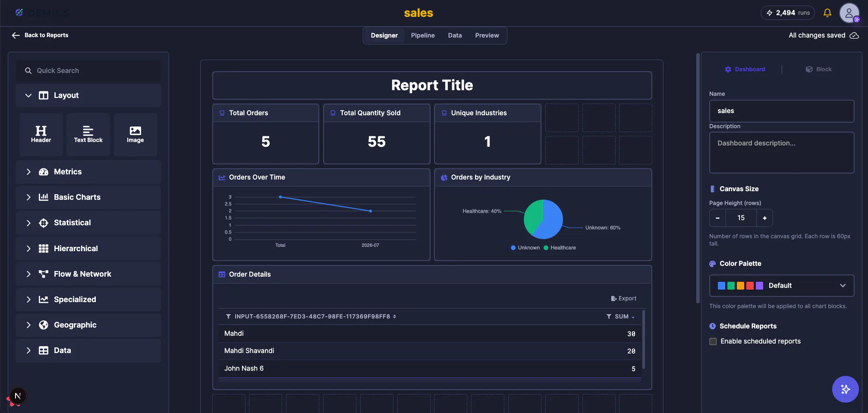Click the Color Palette icon
Image resolution: width=868 pixels, height=413 pixels.
point(713,264)
